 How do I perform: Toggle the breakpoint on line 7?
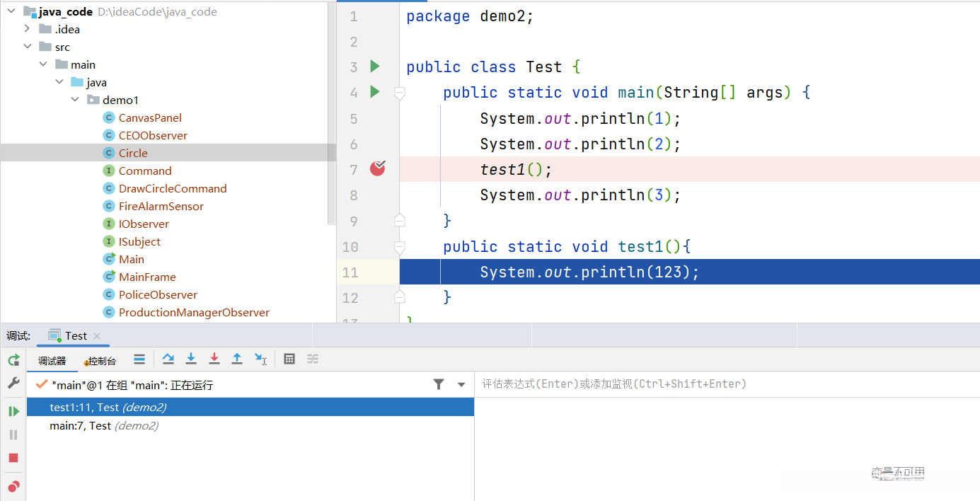(378, 168)
